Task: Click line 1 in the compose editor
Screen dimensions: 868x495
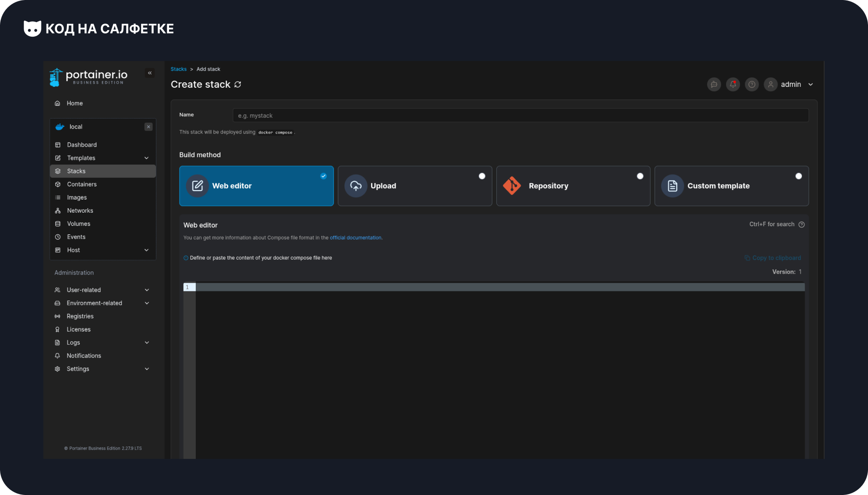Action: (x=500, y=287)
